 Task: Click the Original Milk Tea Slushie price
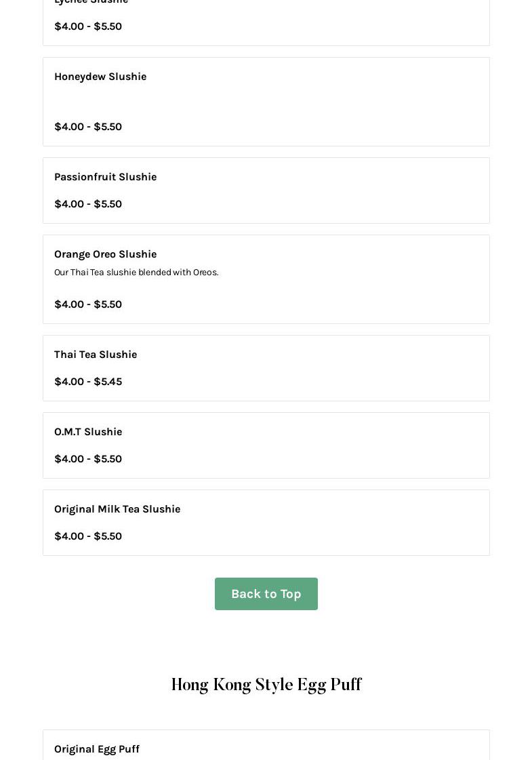[x=88, y=536]
